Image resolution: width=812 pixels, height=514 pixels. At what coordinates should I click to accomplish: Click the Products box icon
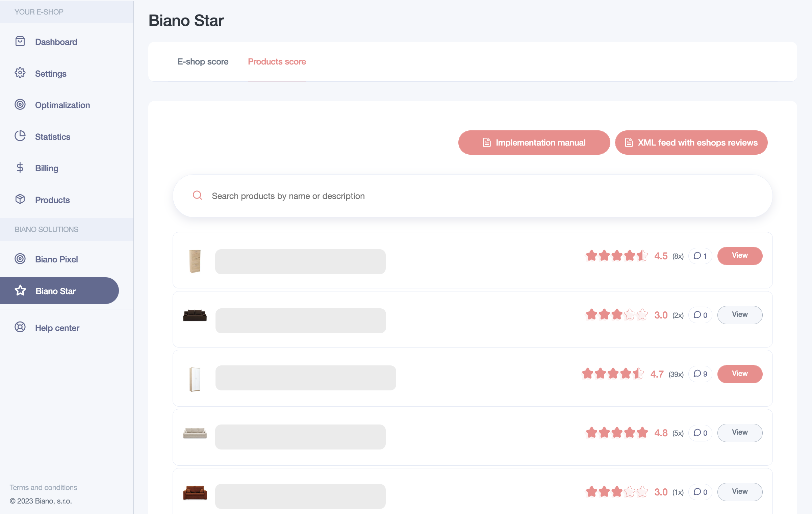pyautogui.click(x=20, y=199)
